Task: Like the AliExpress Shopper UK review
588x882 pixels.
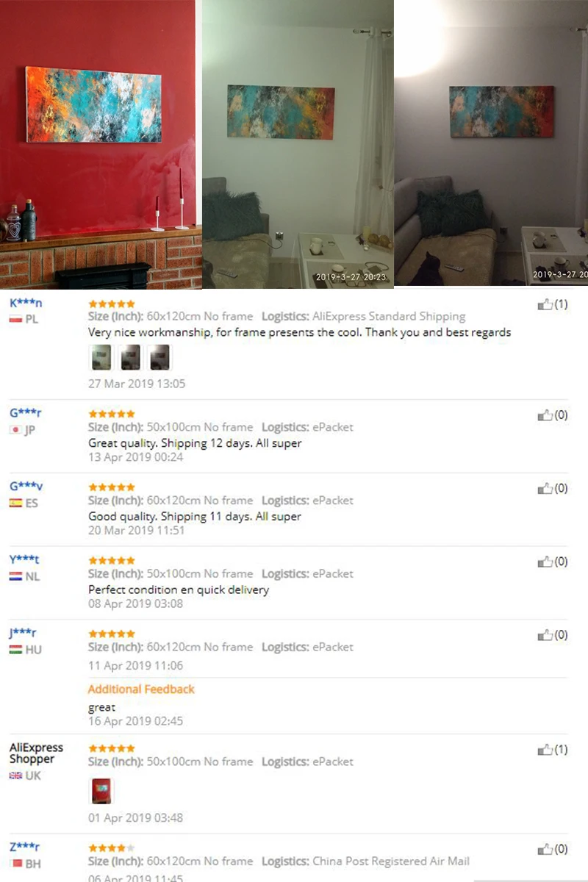Action: (x=545, y=750)
